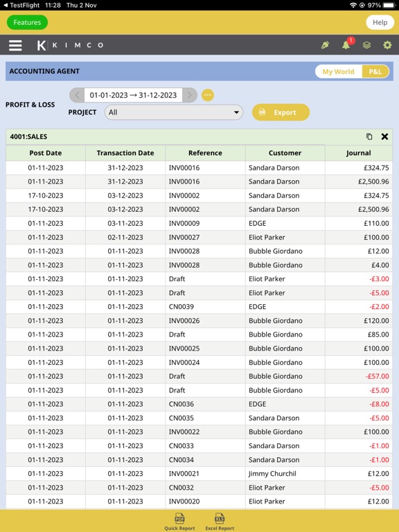Go to previous date range arrow
Image resolution: width=399 pixels, height=532 pixels.
(77, 95)
